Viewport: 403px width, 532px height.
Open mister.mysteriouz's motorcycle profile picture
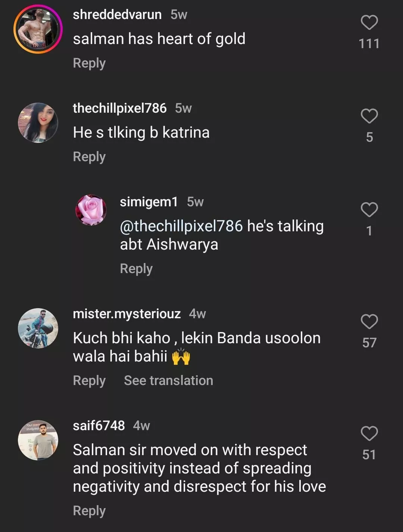[x=38, y=328]
